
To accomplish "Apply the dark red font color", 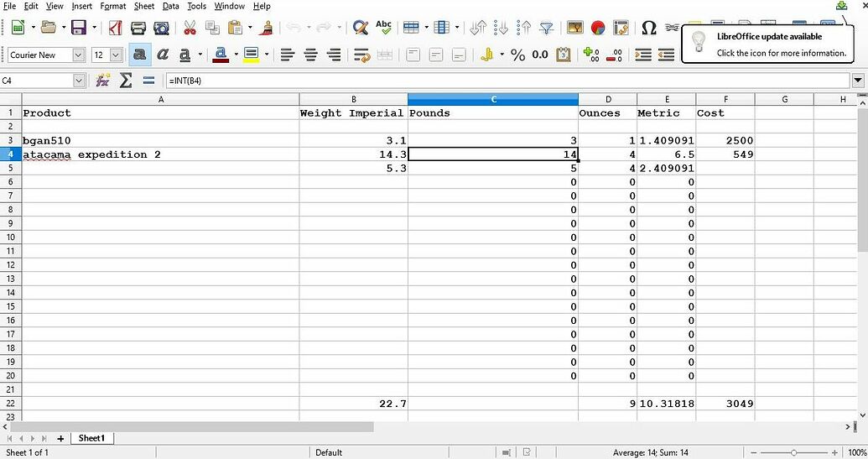I will pyautogui.click(x=221, y=55).
